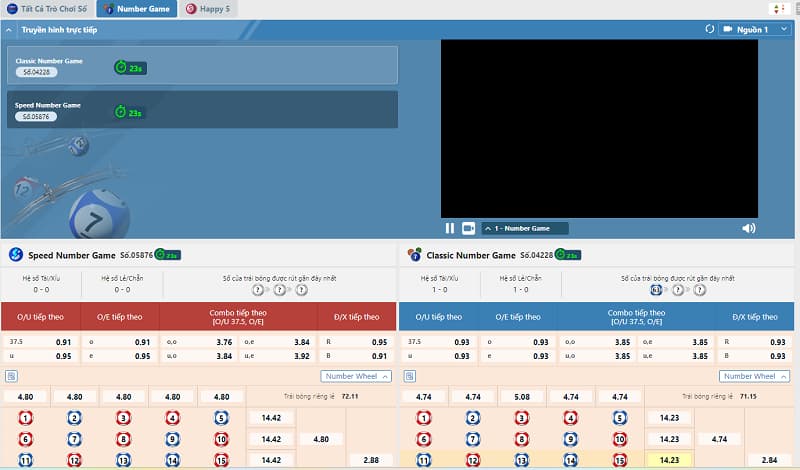Click the camera icon below the video
Image resolution: width=800 pixels, height=470 pixels.
[468, 228]
